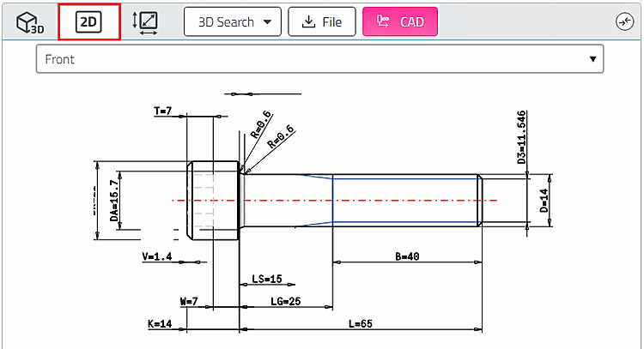The width and height of the screenshot is (644, 349).
Task: Select the 2D view button
Action: pyautogui.click(x=88, y=21)
